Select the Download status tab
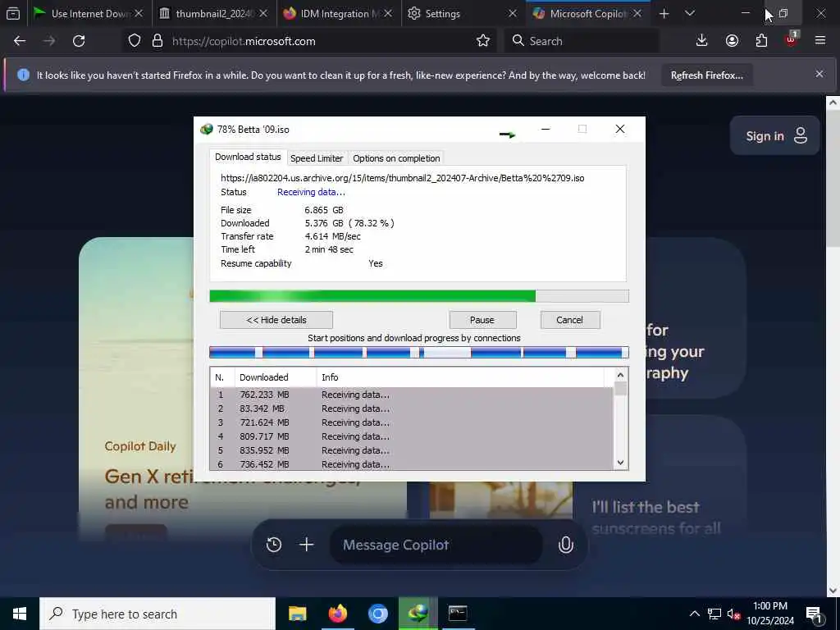This screenshot has width=840, height=630. [x=248, y=157]
